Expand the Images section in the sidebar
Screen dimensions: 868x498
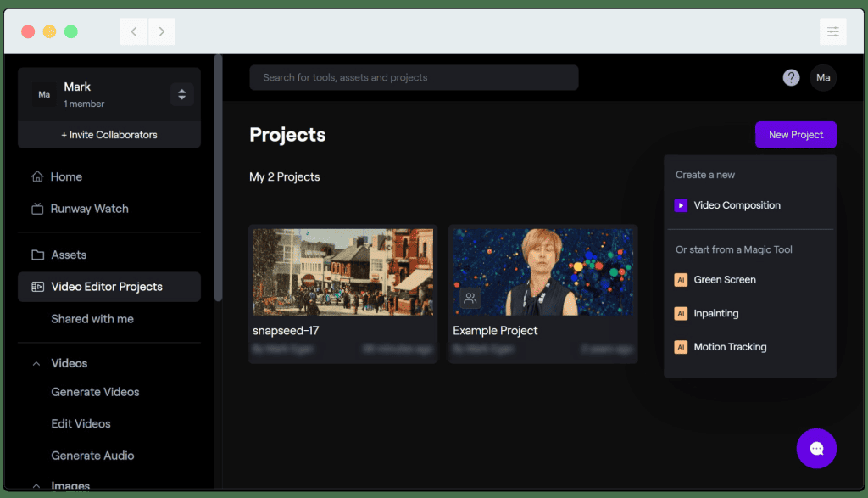[x=36, y=485]
